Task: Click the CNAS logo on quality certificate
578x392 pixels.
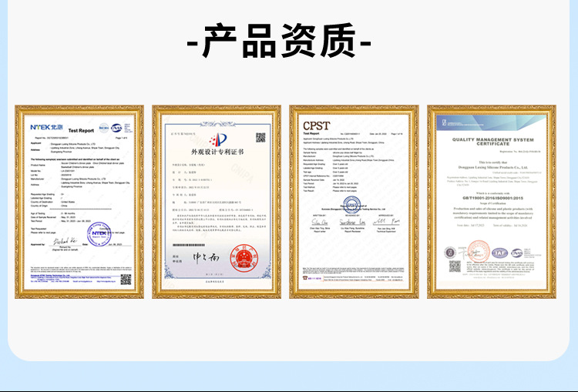Action: pos(517,253)
